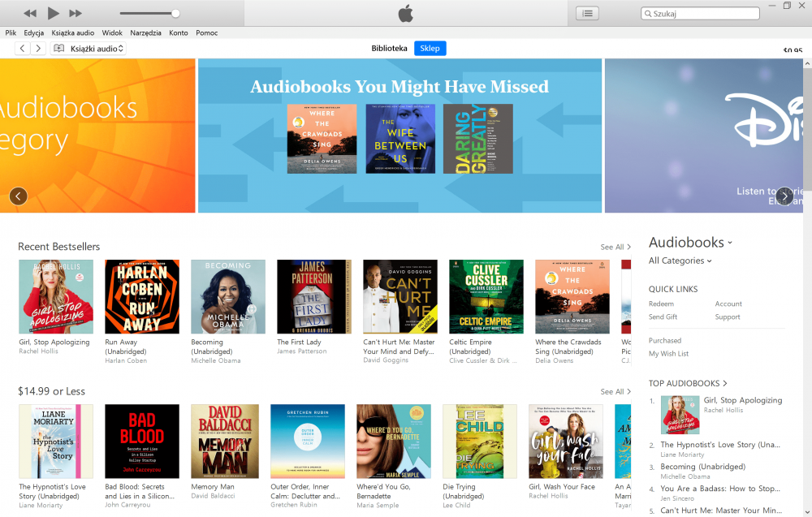Open Die Trying cover

(x=480, y=442)
